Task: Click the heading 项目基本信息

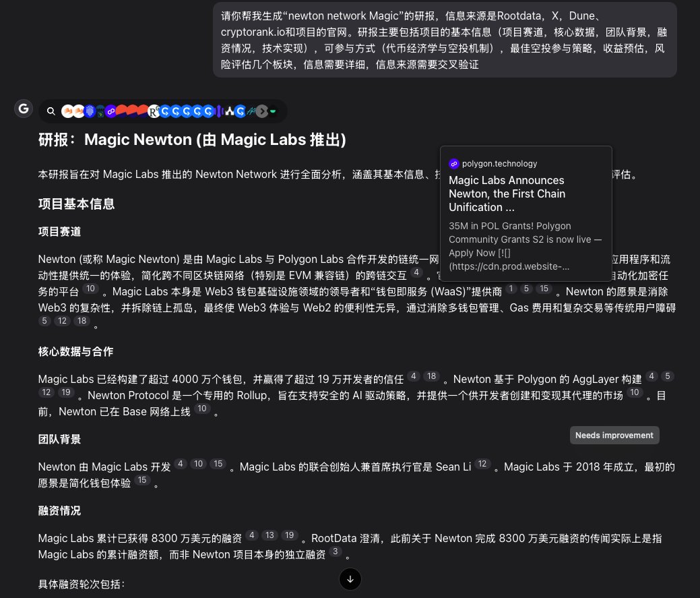Action: coord(76,204)
